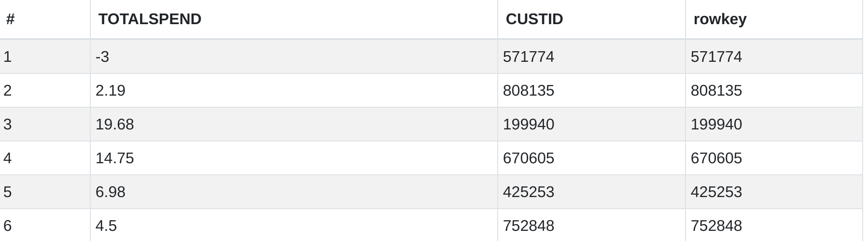This screenshot has height=241, width=868.
Task: Select the 4.5 TOTALSPEND cell
Action: pos(106,226)
